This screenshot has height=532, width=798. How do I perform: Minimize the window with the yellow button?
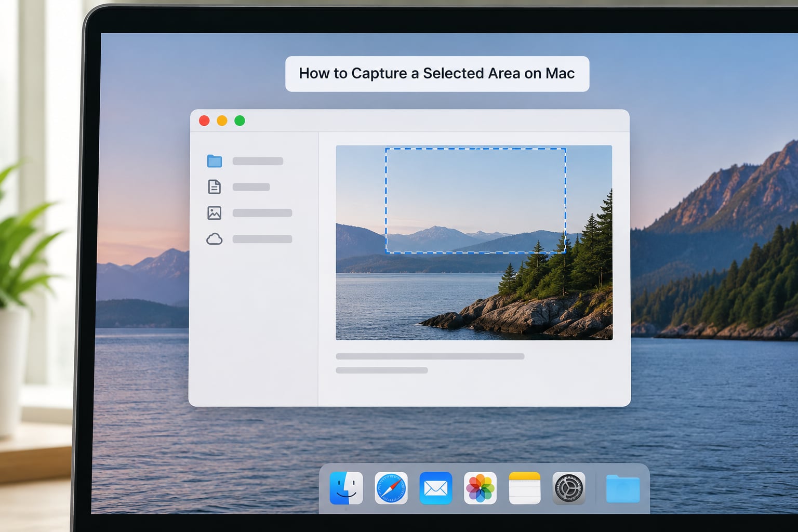pyautogui.click(x=222, y=121)
